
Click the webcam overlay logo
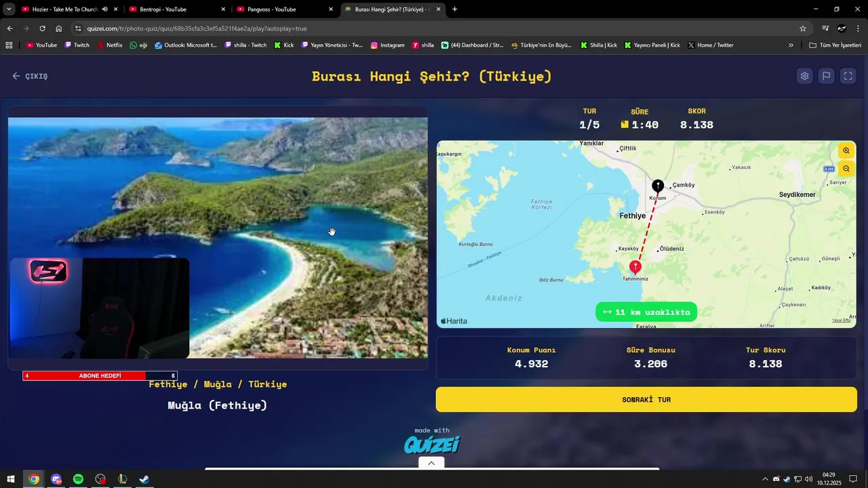point(48,271)
